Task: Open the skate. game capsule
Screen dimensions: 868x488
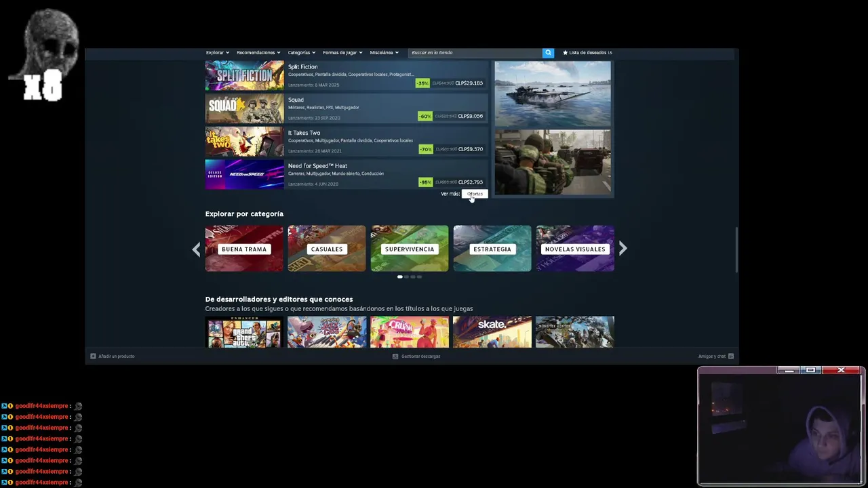Action: 492,332
